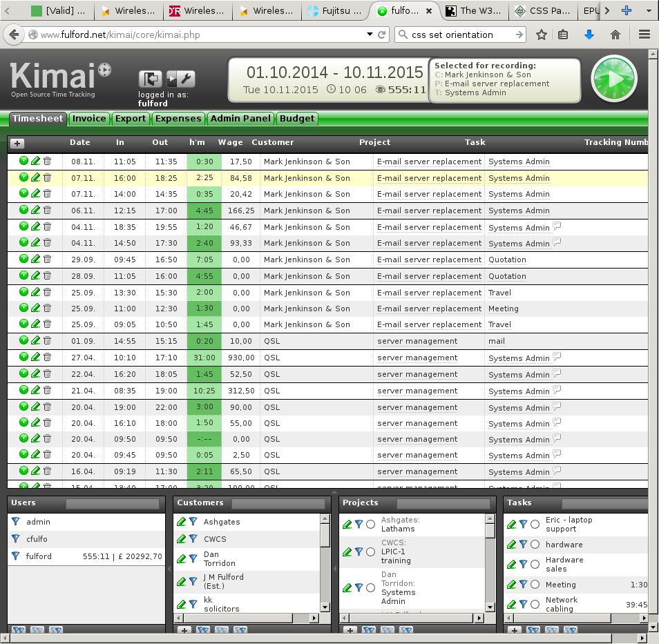Open a new browser tab
Viewport: 659px width, 644px height.
627,10
